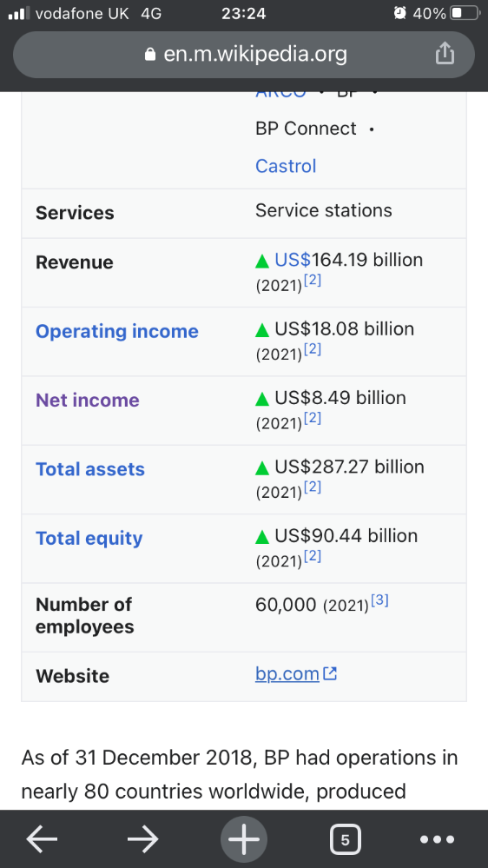Visit the bp.com website link
This screenshot has width=488, height=868.
tap(287, 673)
